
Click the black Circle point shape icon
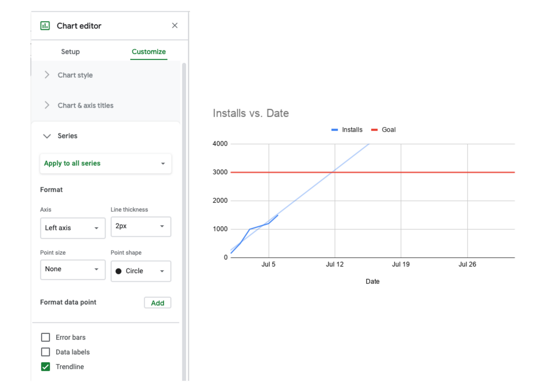(118, 271)
